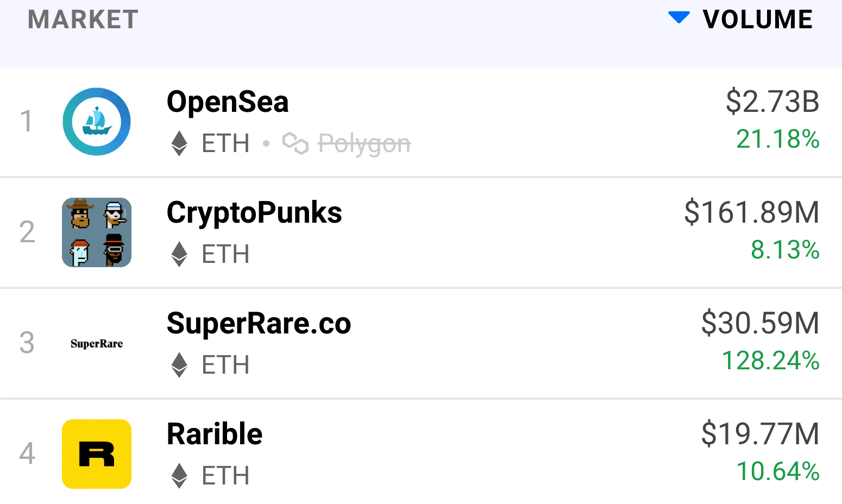
Task: Click the yellow Rarible R logo
Action: point(97,454)
